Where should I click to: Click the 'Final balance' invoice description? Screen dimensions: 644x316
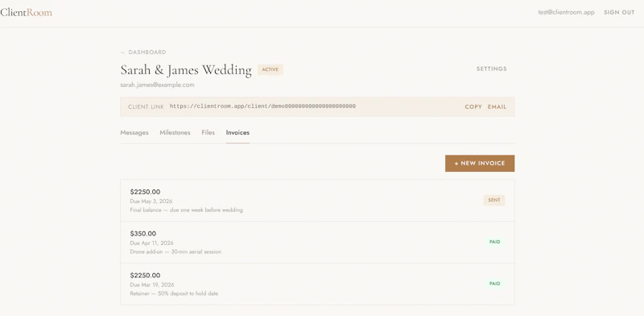coord(187,210)
